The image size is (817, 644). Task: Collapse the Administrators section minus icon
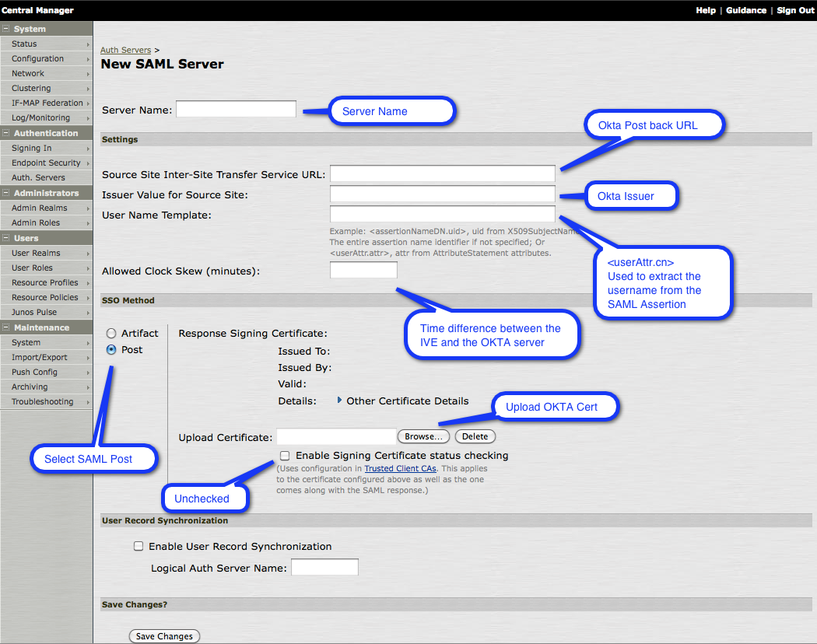(x=6, y=193)
